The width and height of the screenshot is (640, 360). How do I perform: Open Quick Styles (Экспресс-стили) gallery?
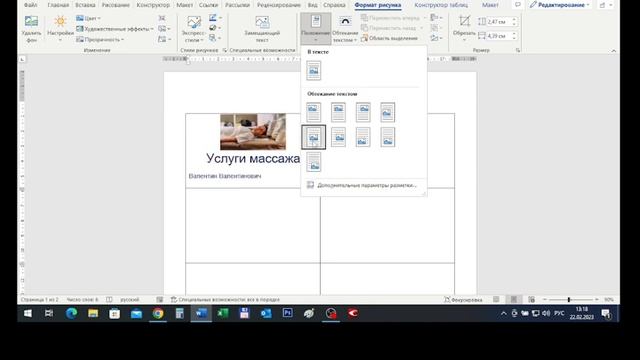(x=193, y=29)
